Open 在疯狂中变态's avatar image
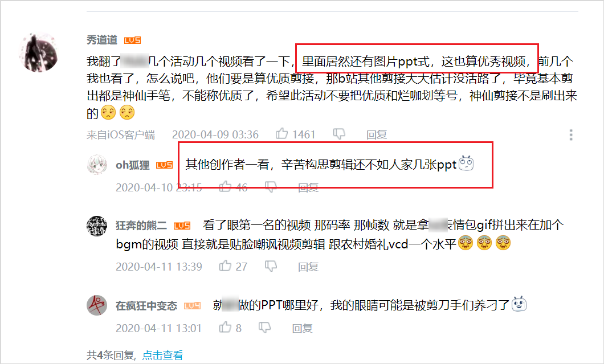 (97, 305)
